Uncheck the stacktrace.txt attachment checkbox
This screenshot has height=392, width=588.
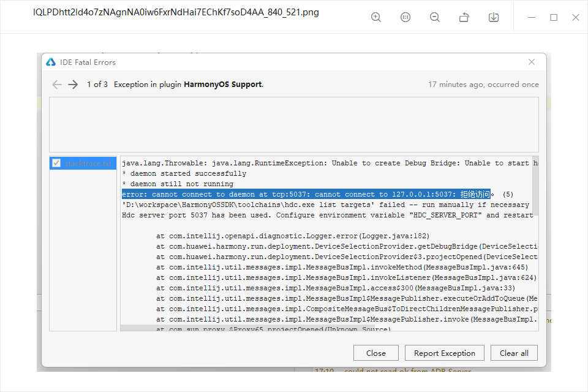point(56,163)
